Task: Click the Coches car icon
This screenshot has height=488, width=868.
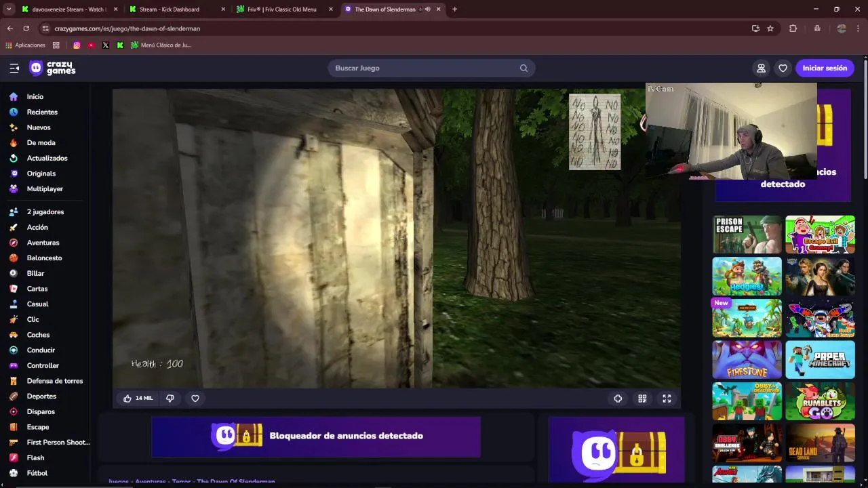Action: pos(14,335)
